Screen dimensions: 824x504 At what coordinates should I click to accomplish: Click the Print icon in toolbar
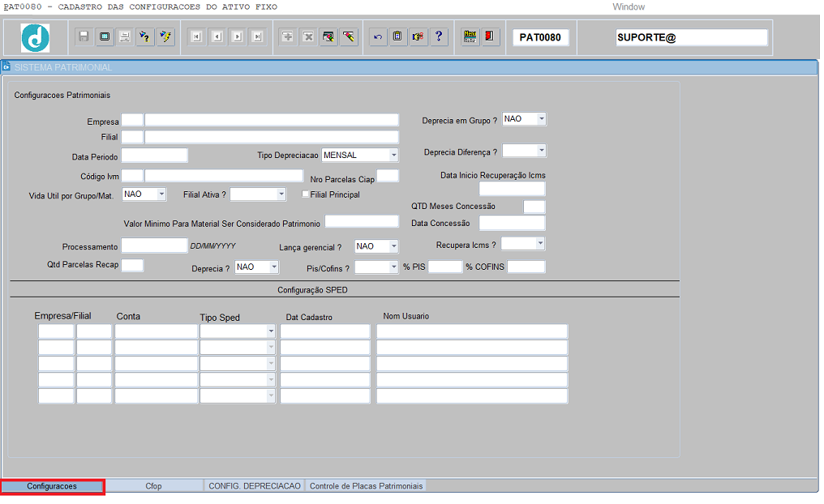click(125, 36)
